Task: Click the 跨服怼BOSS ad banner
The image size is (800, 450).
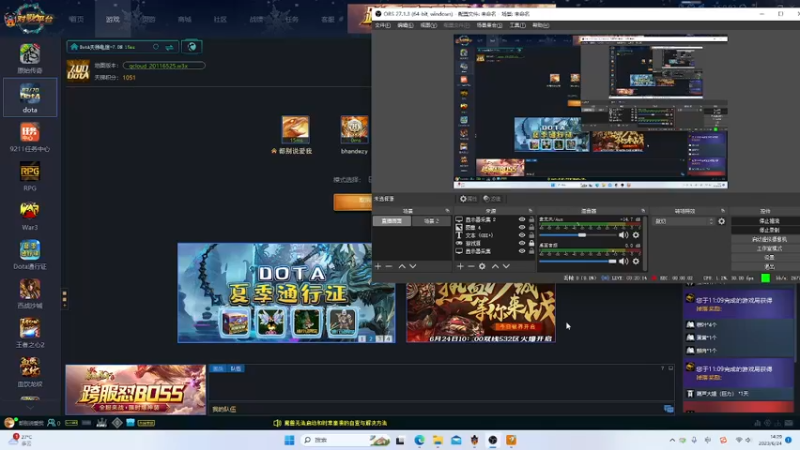Action: (x=136, y=389)
